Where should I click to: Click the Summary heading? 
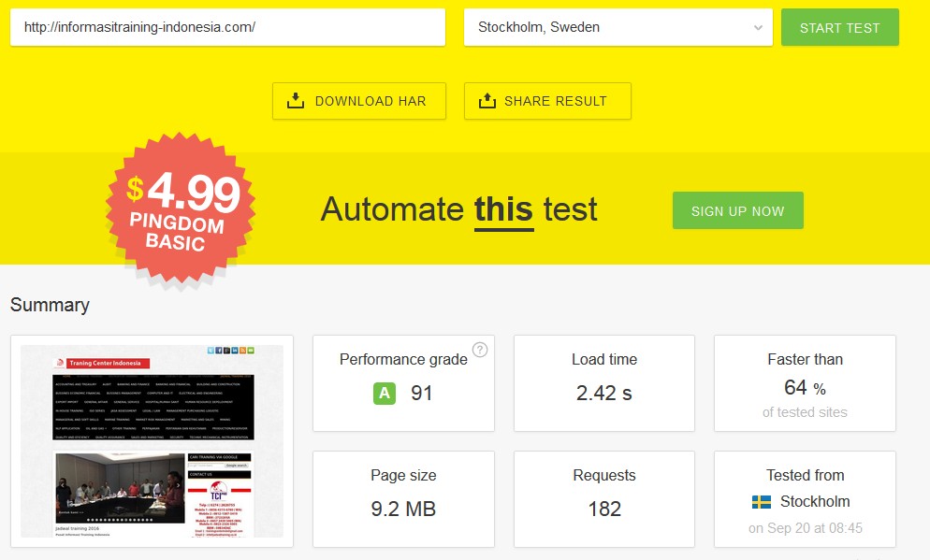pyautogui.click(x=50, y=305)
